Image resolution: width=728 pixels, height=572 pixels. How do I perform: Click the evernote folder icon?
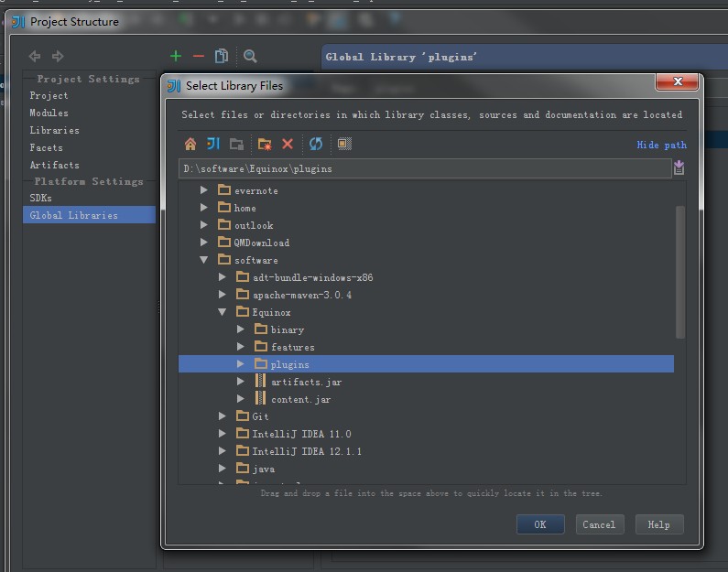pyautogui.click(x=224, y=189)
